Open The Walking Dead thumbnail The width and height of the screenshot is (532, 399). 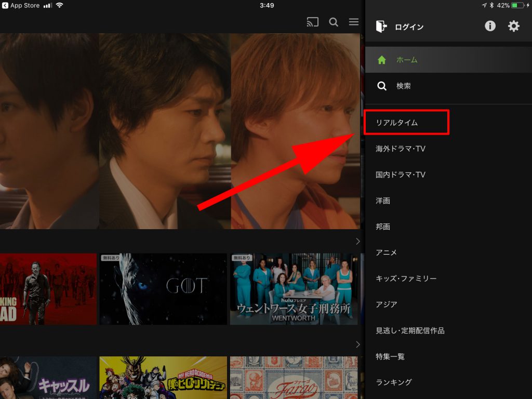pos(48,289)
